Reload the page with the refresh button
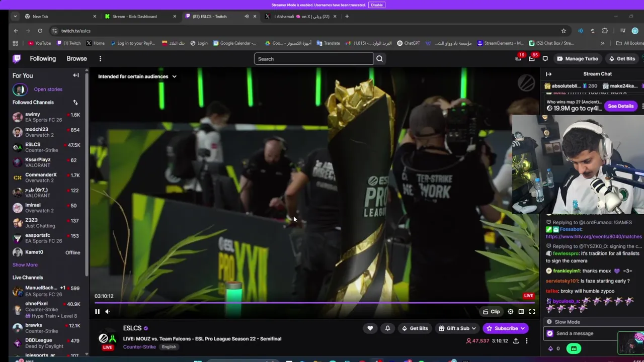Screen dimensions: 644x362 click(40, 31)
